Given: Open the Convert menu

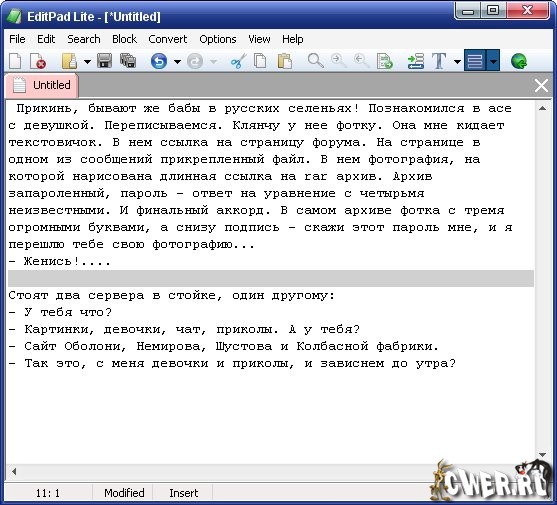Looking at the screenshot, I should pos(167,39).
